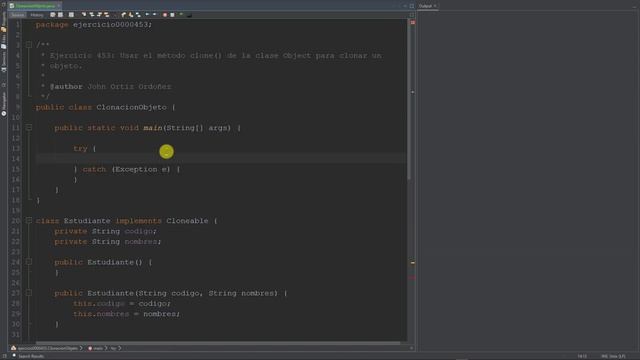Image resolution: width=640 pixels, height=360 pixels.
Task: Click the line number 20 in gutter
Action: point(16,221)
